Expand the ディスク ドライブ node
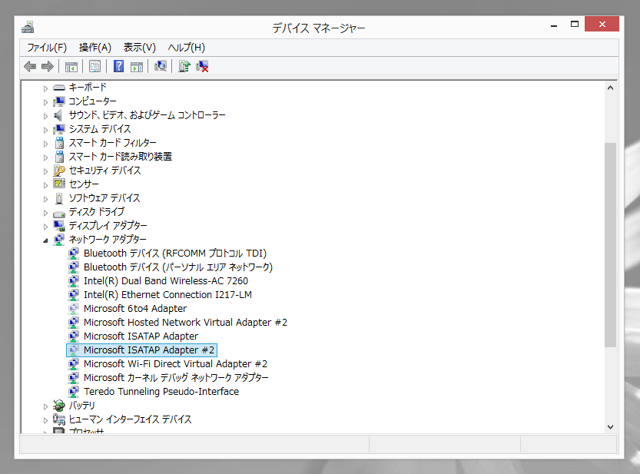 (45, 213)
